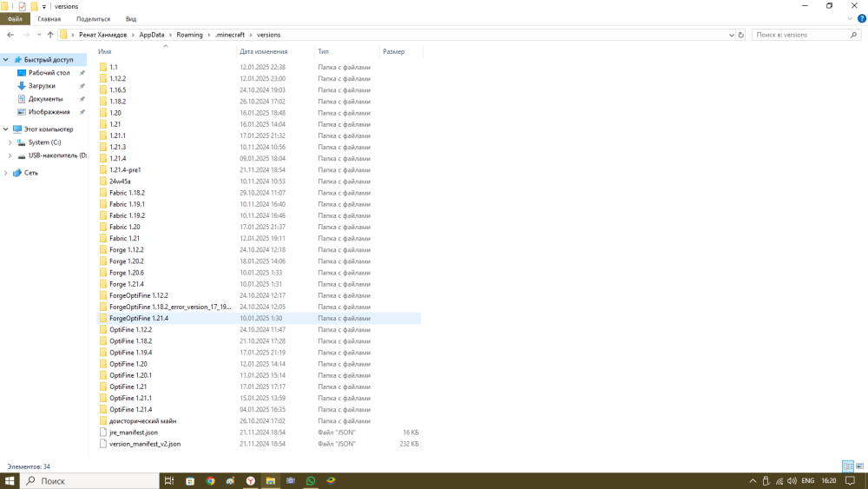Image resolution: width=868 pixels, height=489 pixels.
Task: Select the Fabric 1.18.2 folder icon
Action: (x=103, y=193)
